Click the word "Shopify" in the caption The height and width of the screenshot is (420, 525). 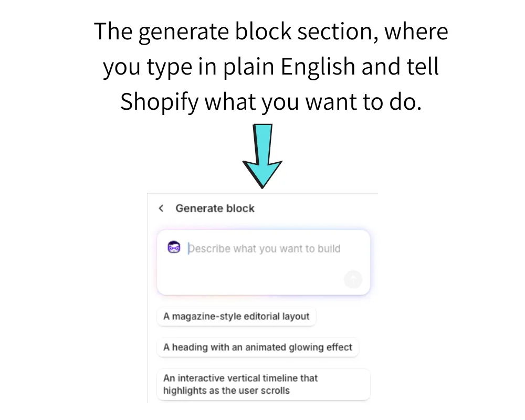tap(160, 101)
